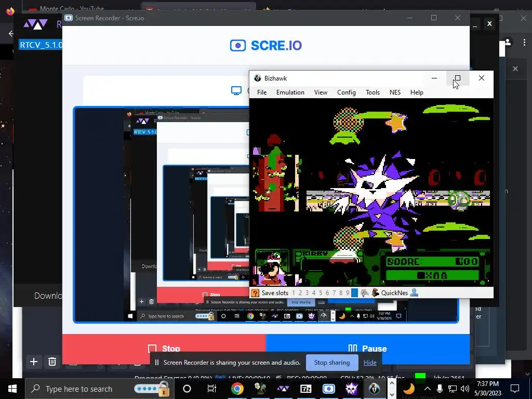Select save slot 6 in Bizhawk

(327, 293)
